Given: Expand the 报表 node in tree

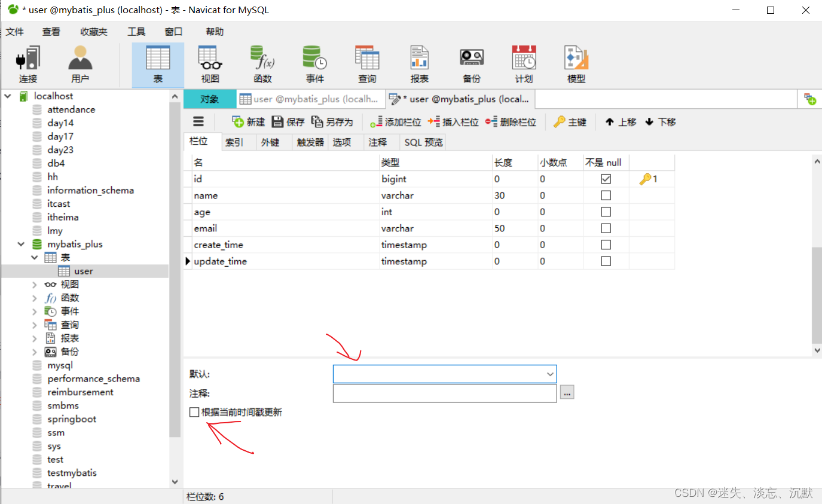Looking at the screenshot, I should 35,338.
